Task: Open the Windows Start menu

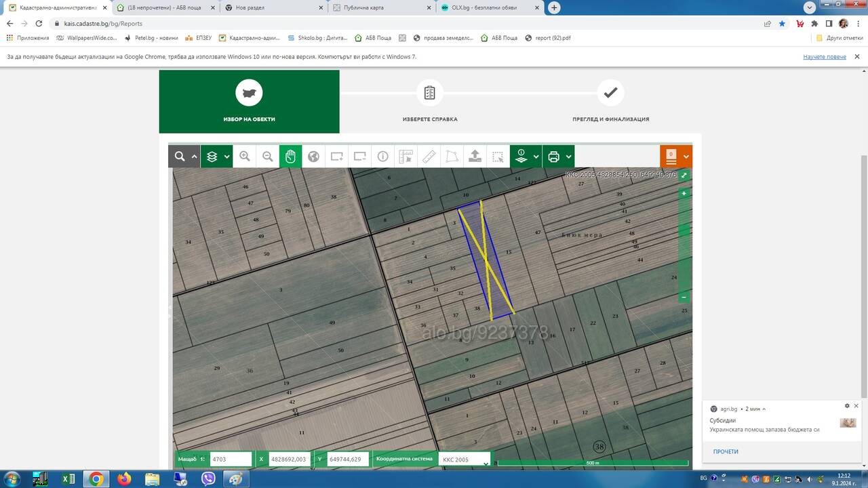Action: pos(11,479)
